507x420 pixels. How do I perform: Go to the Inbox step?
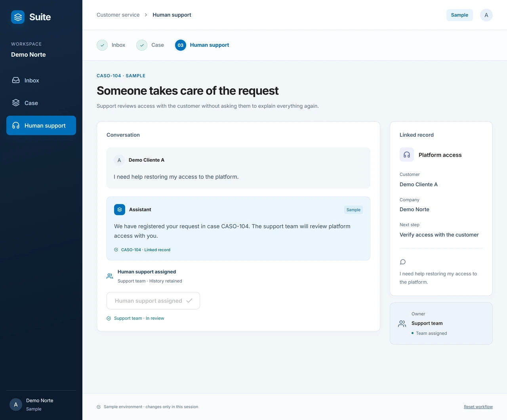[111, 45]
